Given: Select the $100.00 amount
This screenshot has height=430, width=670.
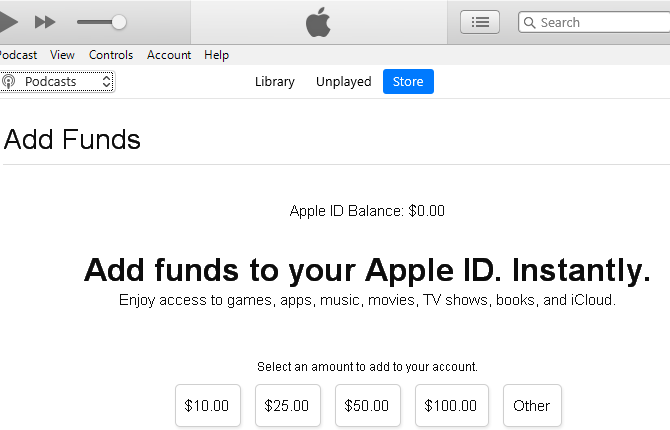Looking at the screenshot, I should (452, 405).
